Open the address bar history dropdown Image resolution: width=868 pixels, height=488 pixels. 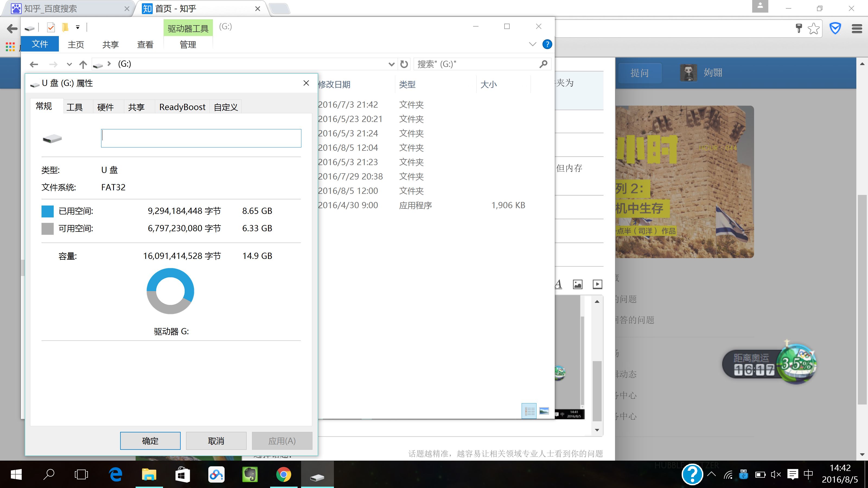[391, 64]
